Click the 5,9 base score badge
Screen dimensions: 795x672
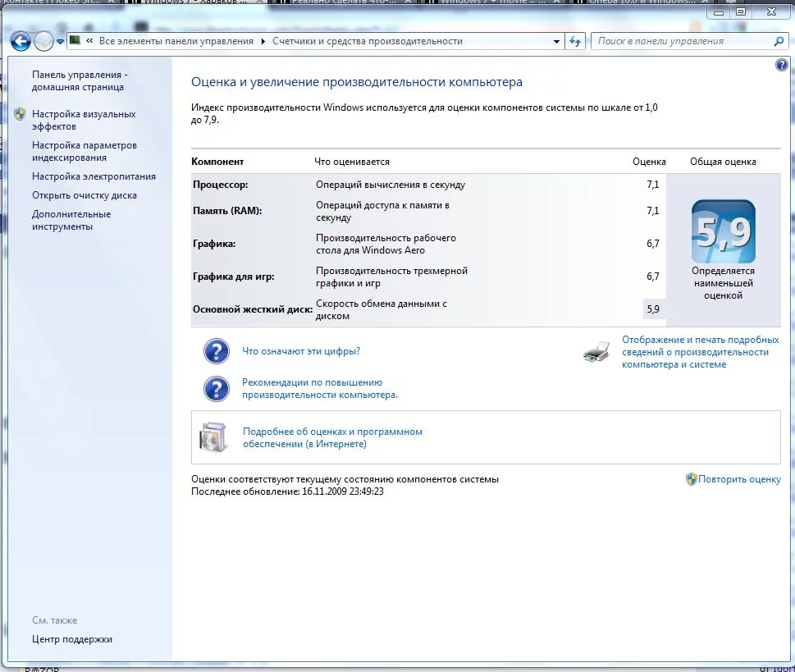click(723, 231)
